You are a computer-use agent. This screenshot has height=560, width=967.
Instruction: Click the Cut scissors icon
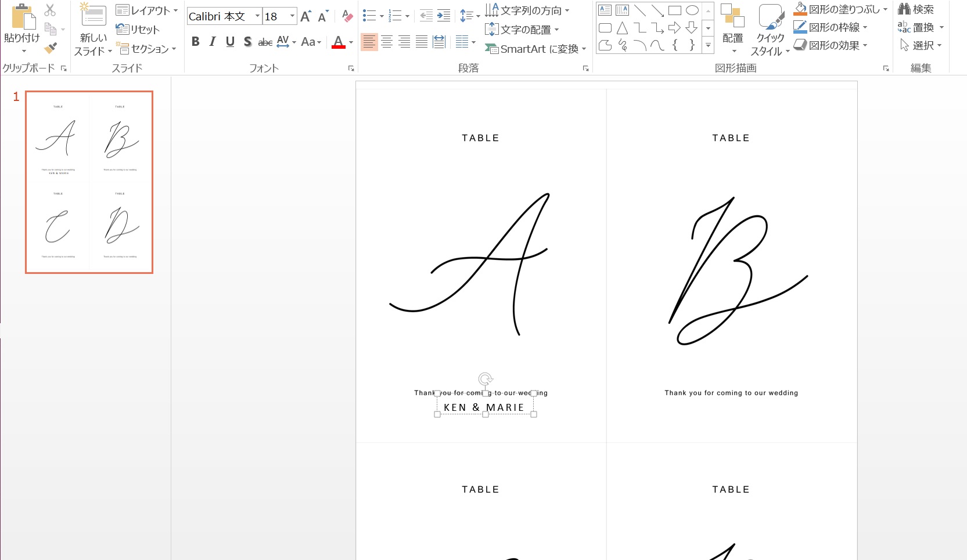(x=51, y=10)
